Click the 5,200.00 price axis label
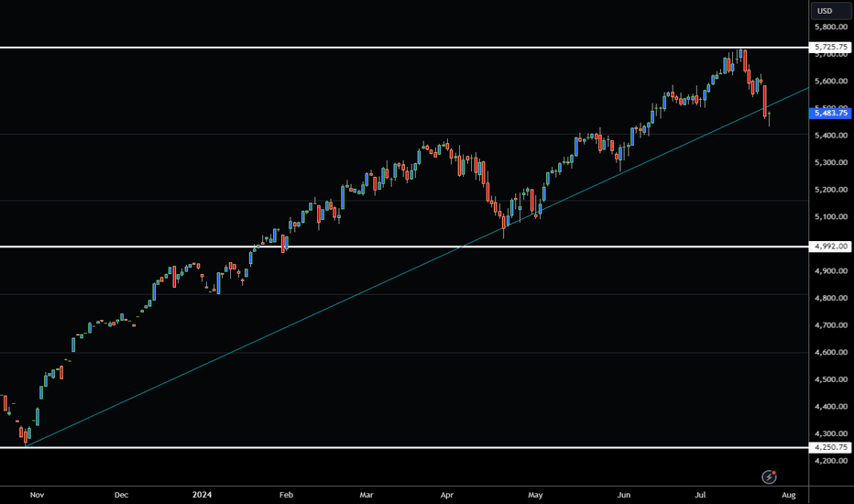The width and height of the screenshot is (854, 504). tap(830, 190)
